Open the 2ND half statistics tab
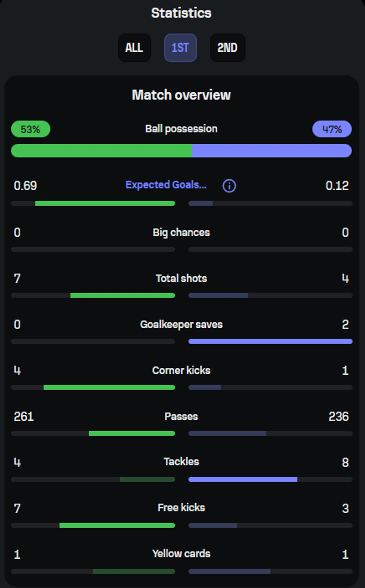This screenshot has height=588, width=365. pyautogui.click(x=227, y=48)
